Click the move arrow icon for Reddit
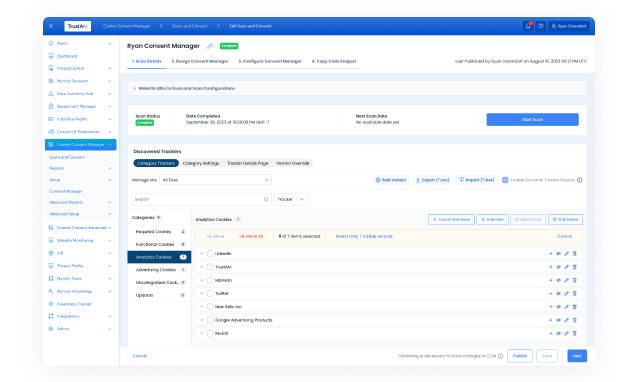This screenshot has width=639, height=382. (x=550, y=333)
